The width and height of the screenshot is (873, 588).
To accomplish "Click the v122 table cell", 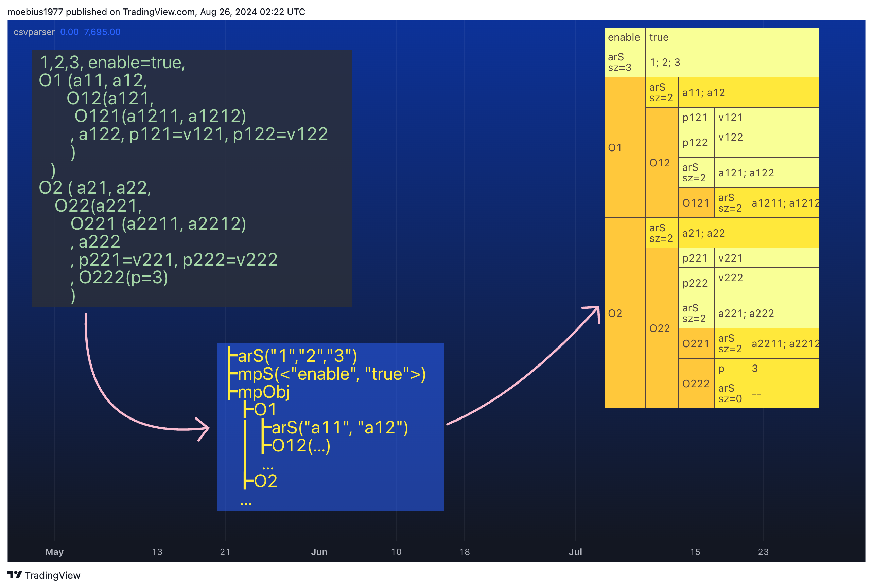I will (x=767, y=143).
